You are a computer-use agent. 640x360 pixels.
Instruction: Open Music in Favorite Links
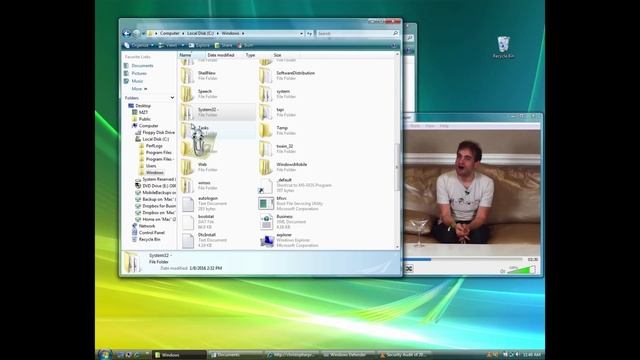(134, 81)
